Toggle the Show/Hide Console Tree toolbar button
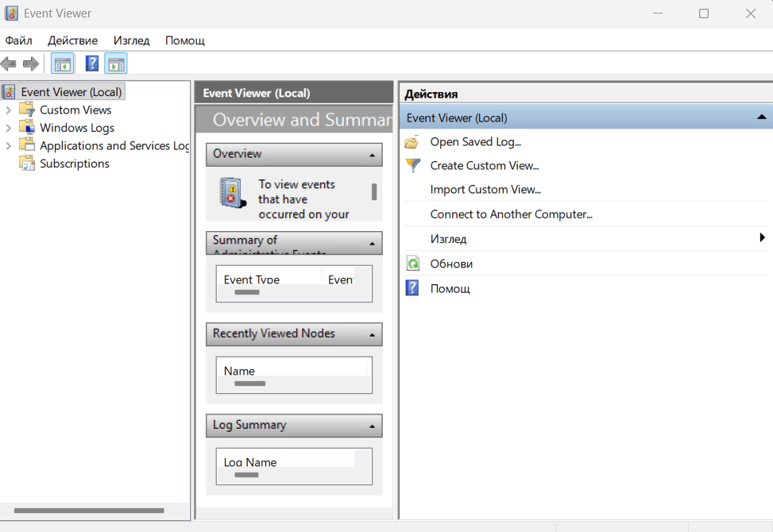This screenshot has height=532, width=773. coord(63,64)
